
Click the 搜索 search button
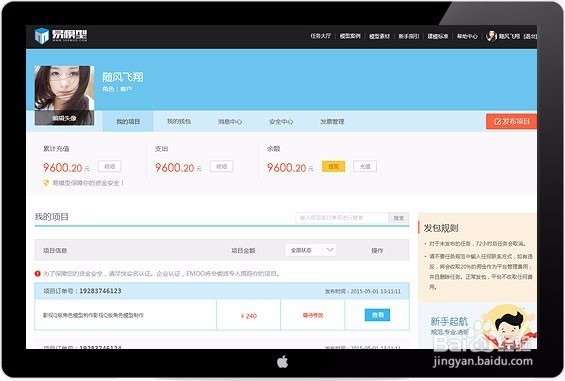point(399,218)
